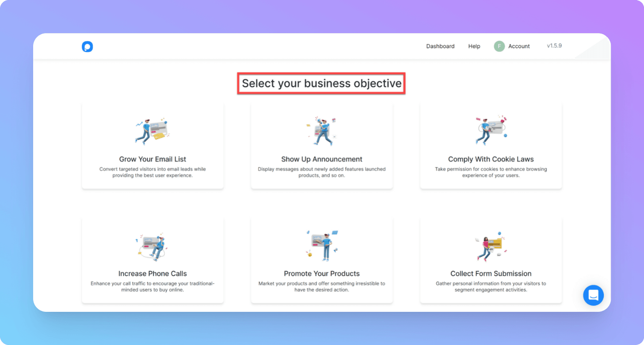
Task: Open the blue live chat widget
Action: tap(593, 295)
